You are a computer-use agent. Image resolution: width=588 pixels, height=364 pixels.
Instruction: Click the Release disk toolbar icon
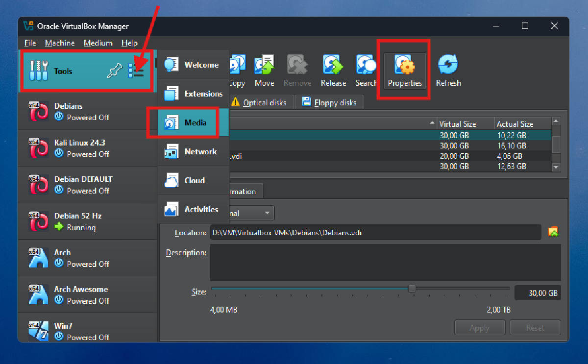333,71
